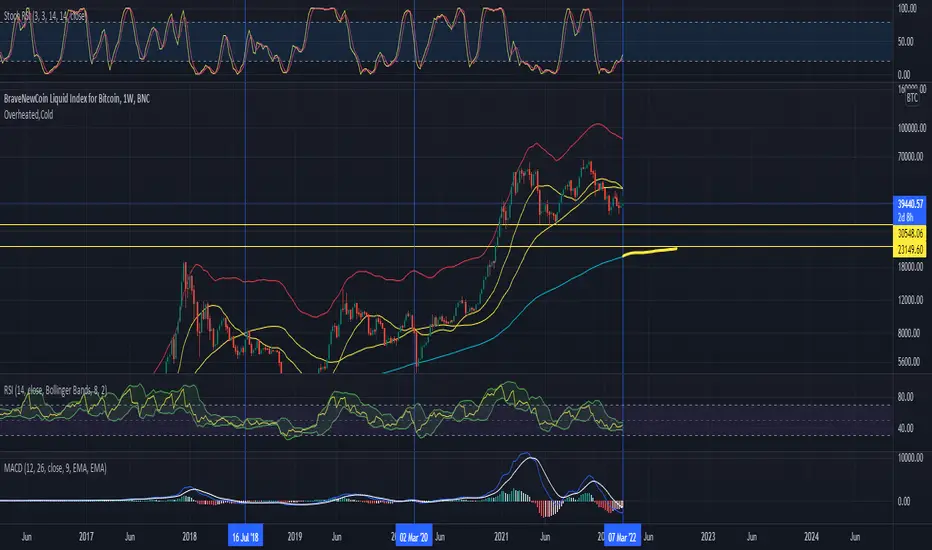Viewport: 932px width, 550px height.
Task: Select the yellow 30548.06 price tag
Action: coord(910,233)
